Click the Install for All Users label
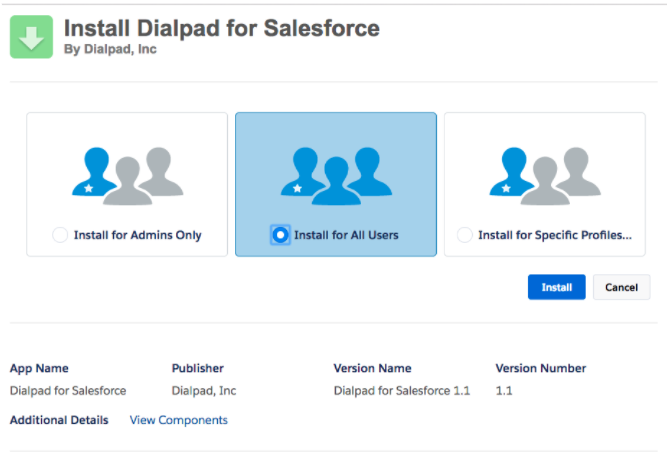 point(346,235)
